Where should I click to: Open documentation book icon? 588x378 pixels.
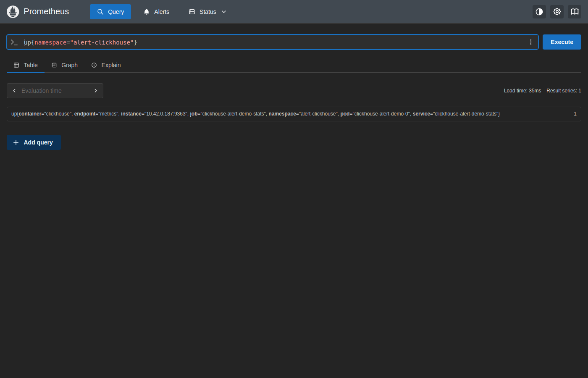[x=575, y=12]
